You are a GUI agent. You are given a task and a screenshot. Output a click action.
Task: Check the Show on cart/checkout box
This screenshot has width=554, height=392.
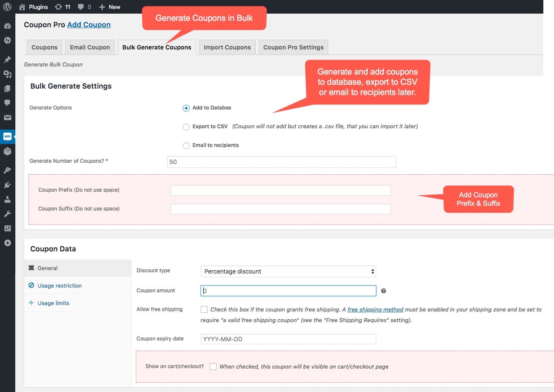[x=213, y=366]
